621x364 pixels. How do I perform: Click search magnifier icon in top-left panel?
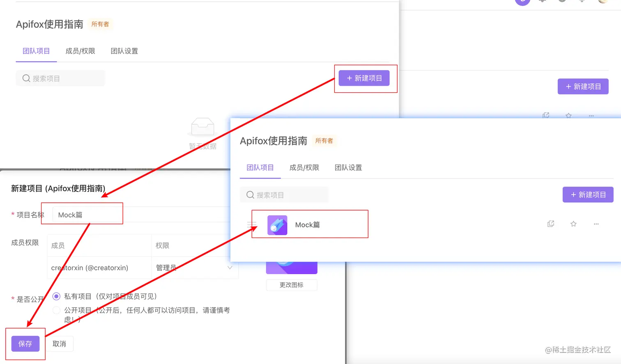click(26, 78)
